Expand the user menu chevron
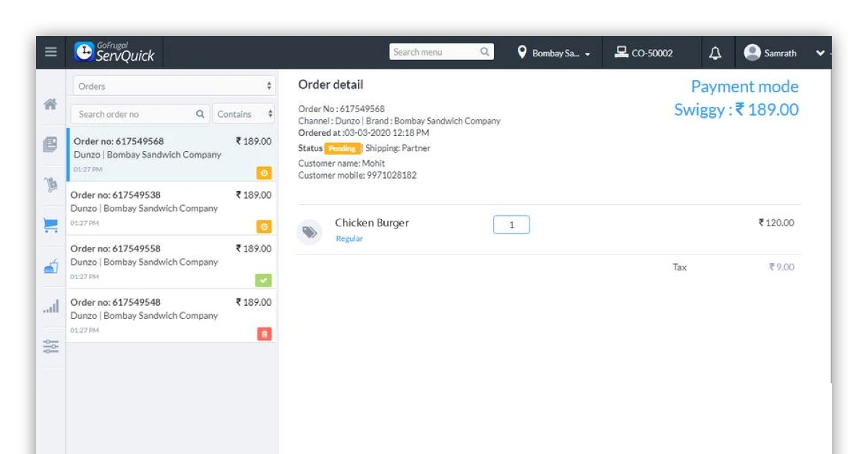Viewport: 868px width, 454px height. [820, 53]
